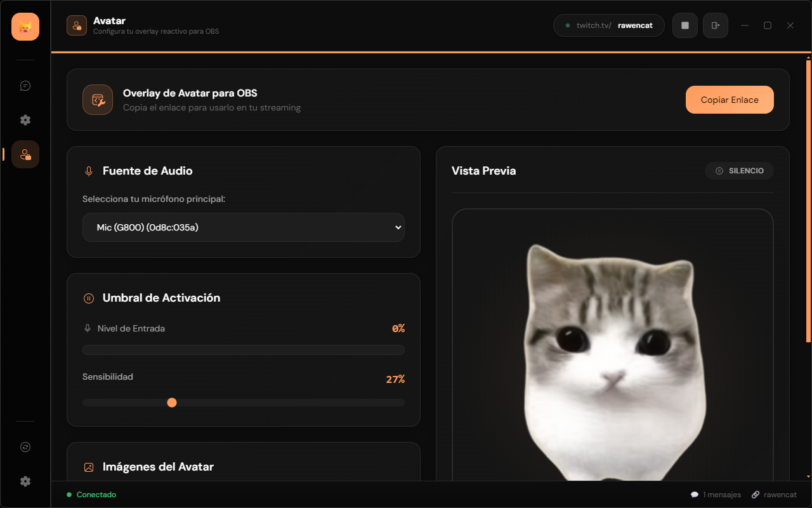The height and width of the screenshot is (508, 812).
Task: Click the "Sensibilidad" label
Action: click(108, 377)
